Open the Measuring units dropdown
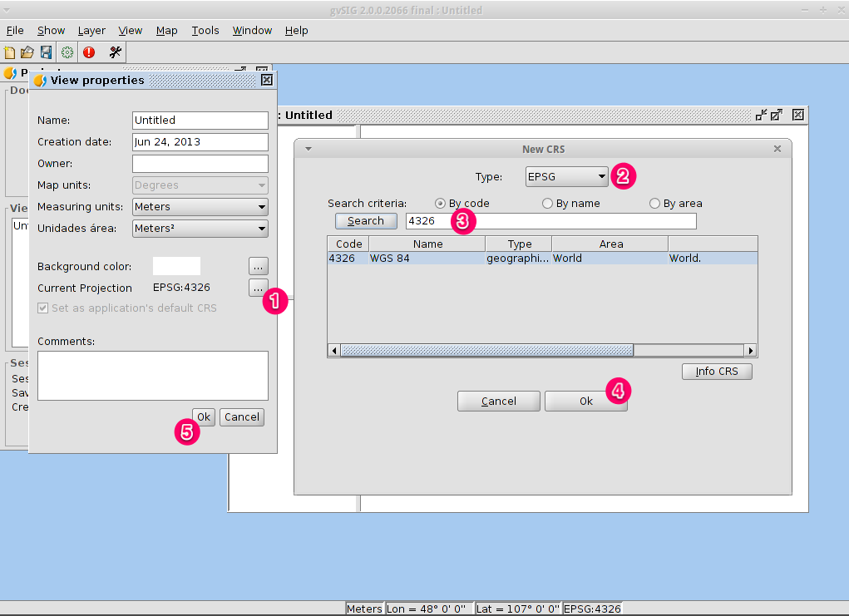This screenshot has width=849, height=616. pos(200,207)
